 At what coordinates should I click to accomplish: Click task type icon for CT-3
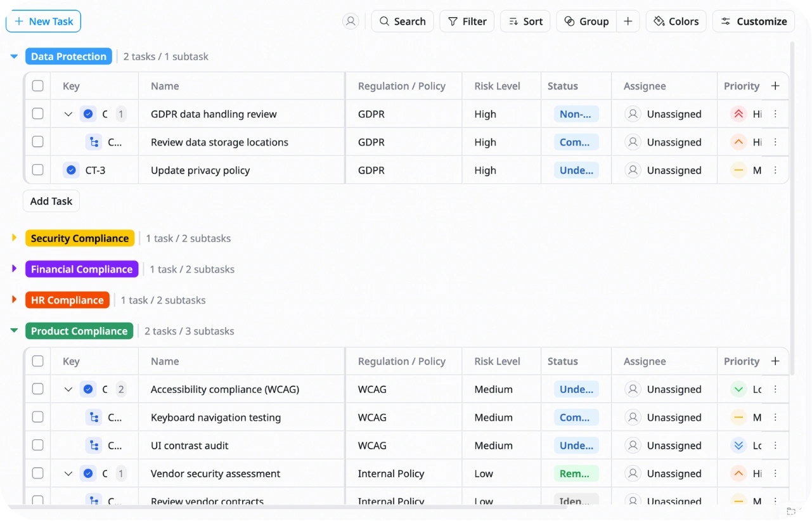click(x=71, y=170)
